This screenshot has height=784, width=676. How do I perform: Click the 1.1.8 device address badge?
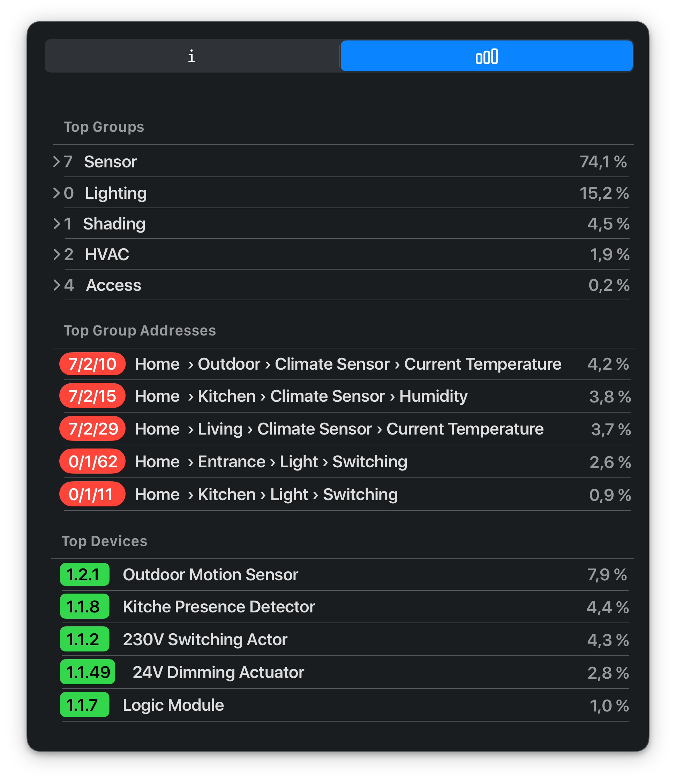[x=84, y=606]
